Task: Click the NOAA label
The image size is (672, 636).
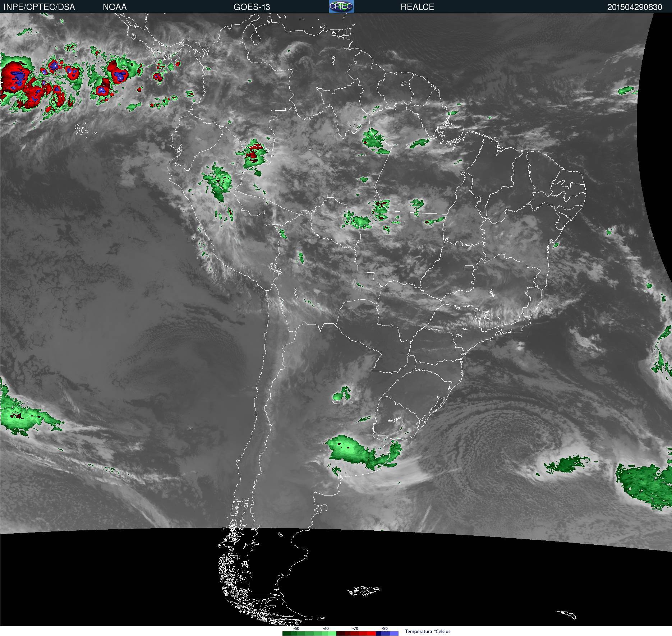Action: point(115,7)
